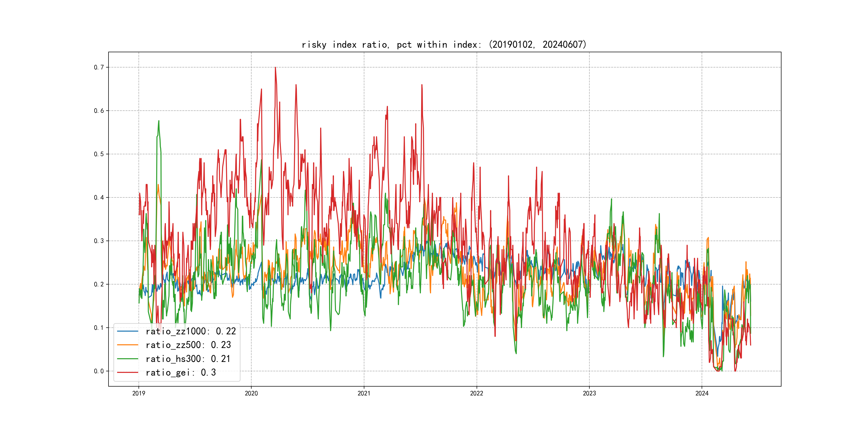Click the orange ratio_zz500 legend line swatch
Image resolution: width=868 pixels, height=434 pixels.
tap(127, 345)
